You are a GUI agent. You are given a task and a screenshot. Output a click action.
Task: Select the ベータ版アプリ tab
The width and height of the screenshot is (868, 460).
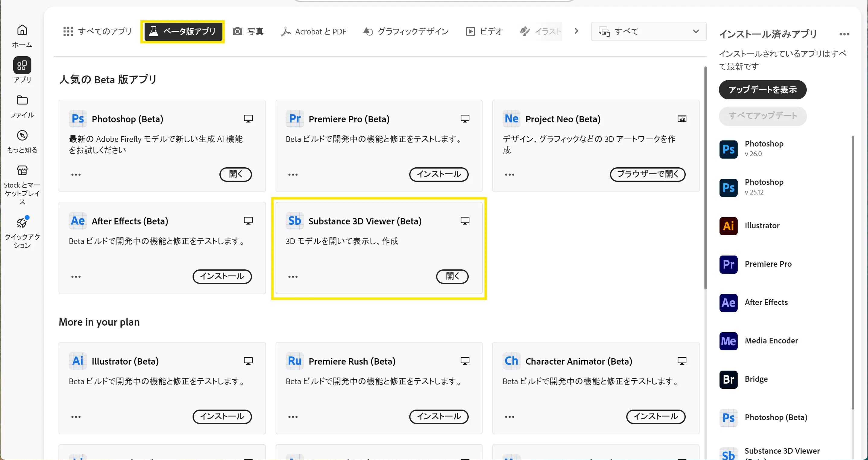coord(183,31)
